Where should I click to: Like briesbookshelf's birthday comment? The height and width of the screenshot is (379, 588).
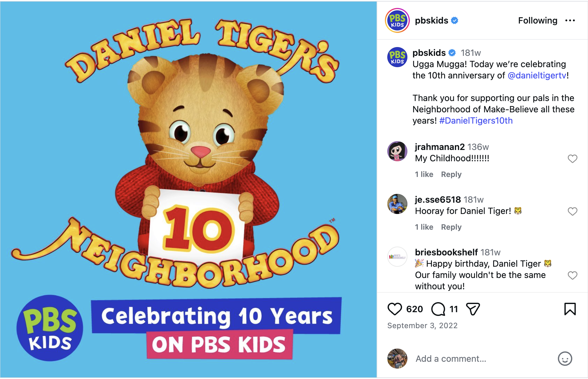[572, 275]
